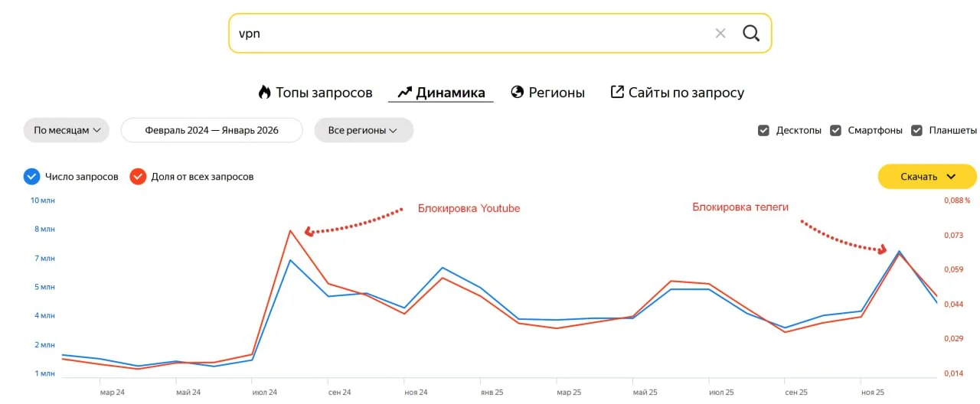This screenshot has height=404, width=980.
Task: Click the flame icon for top queries
Action: (265, 93)
